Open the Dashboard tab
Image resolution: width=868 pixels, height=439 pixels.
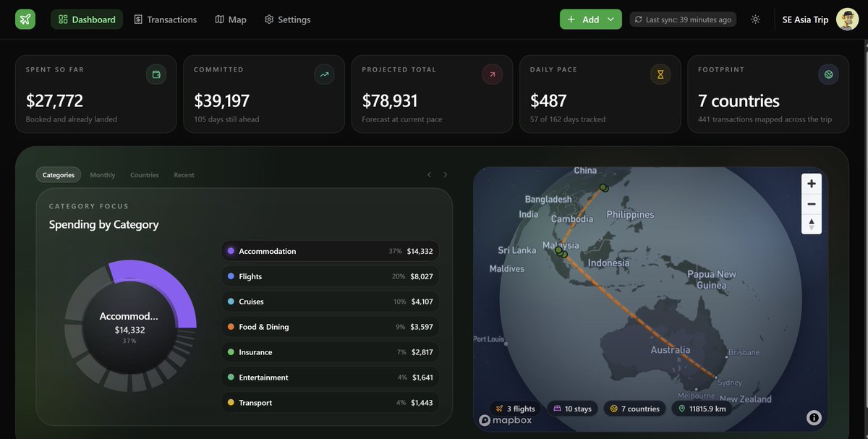[x=87, y=20]
